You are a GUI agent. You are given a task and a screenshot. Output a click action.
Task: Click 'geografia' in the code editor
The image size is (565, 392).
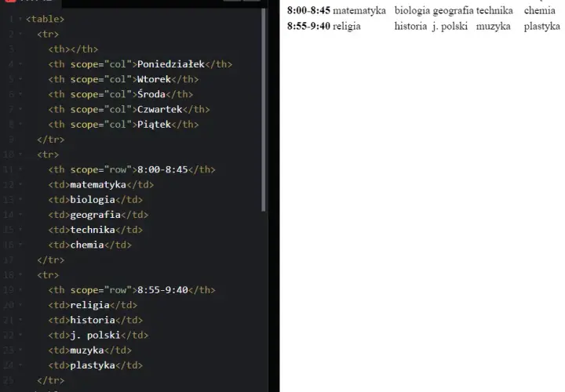click(96, 215)
